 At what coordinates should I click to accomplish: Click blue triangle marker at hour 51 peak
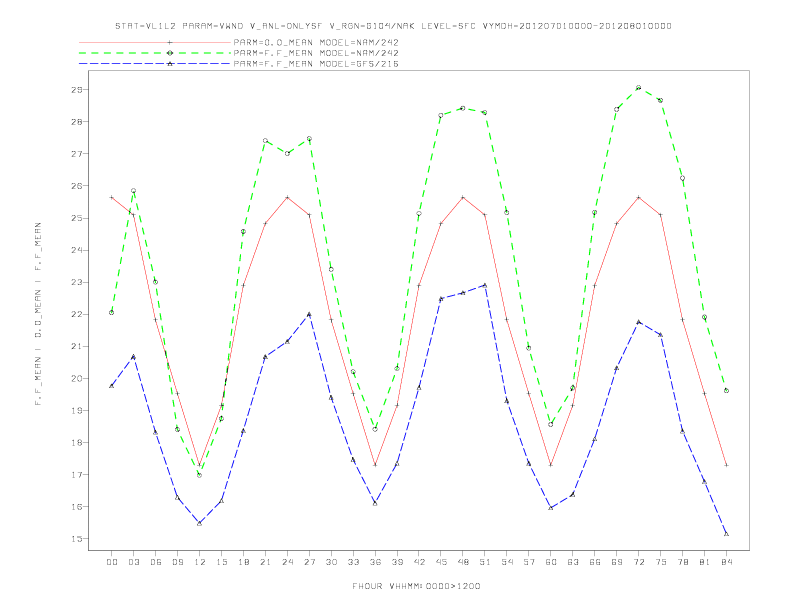coord(485,285)
